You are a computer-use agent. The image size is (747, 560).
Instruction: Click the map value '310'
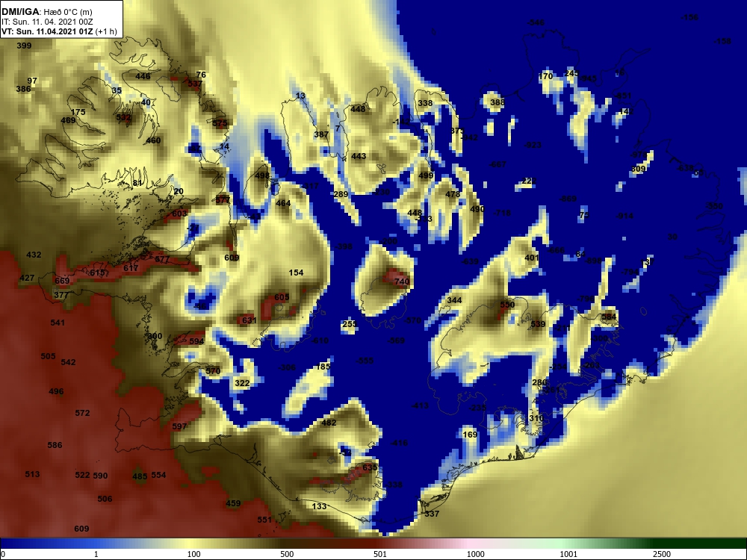536,418
